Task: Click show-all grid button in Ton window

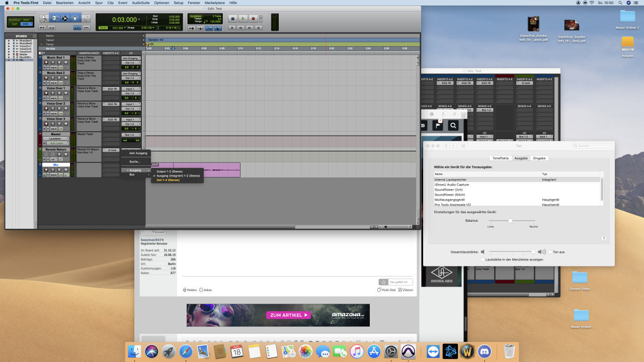Action: [463, 145]
